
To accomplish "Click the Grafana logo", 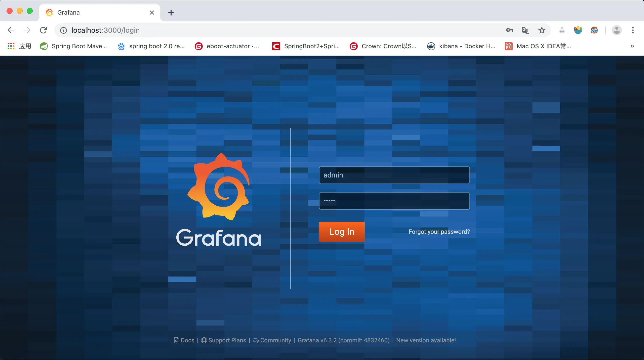I will pos(218,187).
